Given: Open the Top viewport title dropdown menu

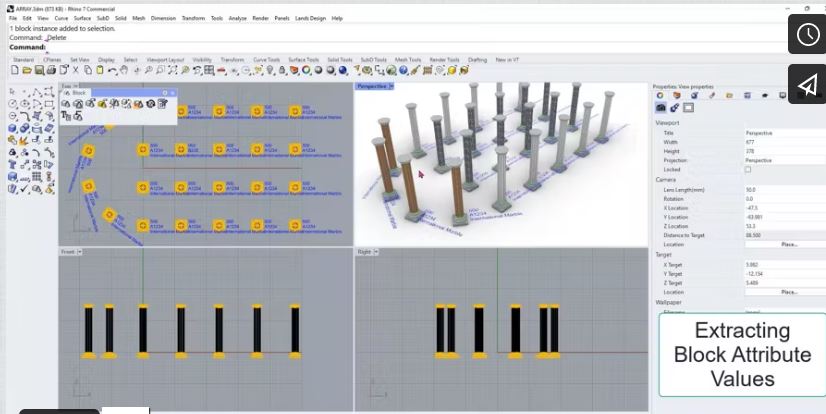Looking at the screenshot, I should pyautogui.click(x=79, y=86).
